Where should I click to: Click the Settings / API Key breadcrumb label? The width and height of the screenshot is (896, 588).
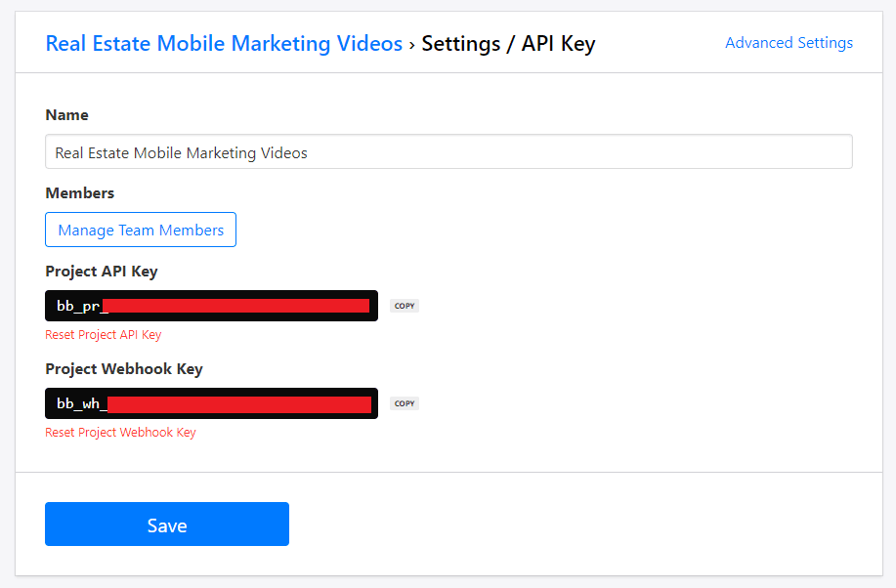(x=508, y=43)
